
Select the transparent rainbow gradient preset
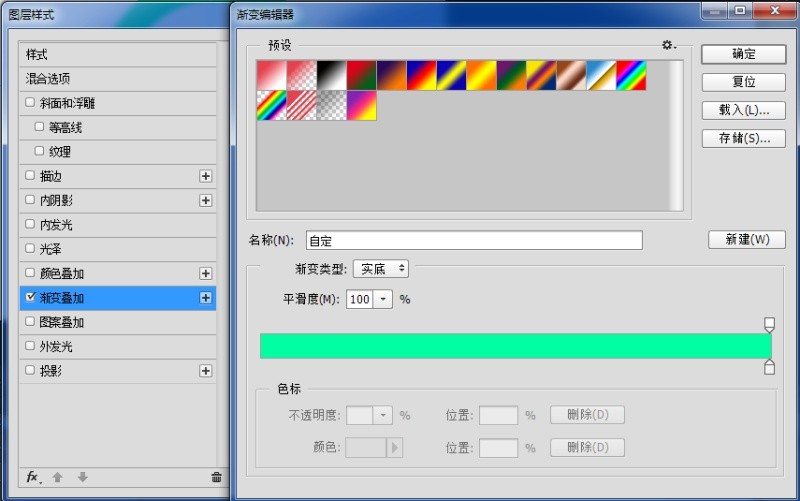(271, 106)
